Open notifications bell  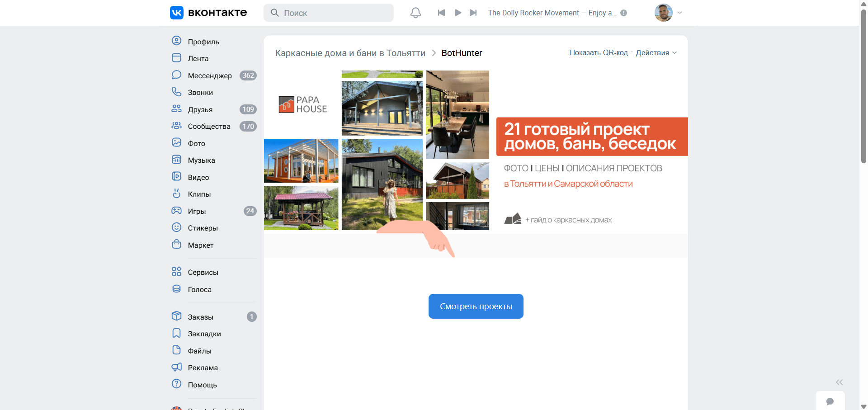click(x=415, y=13)
